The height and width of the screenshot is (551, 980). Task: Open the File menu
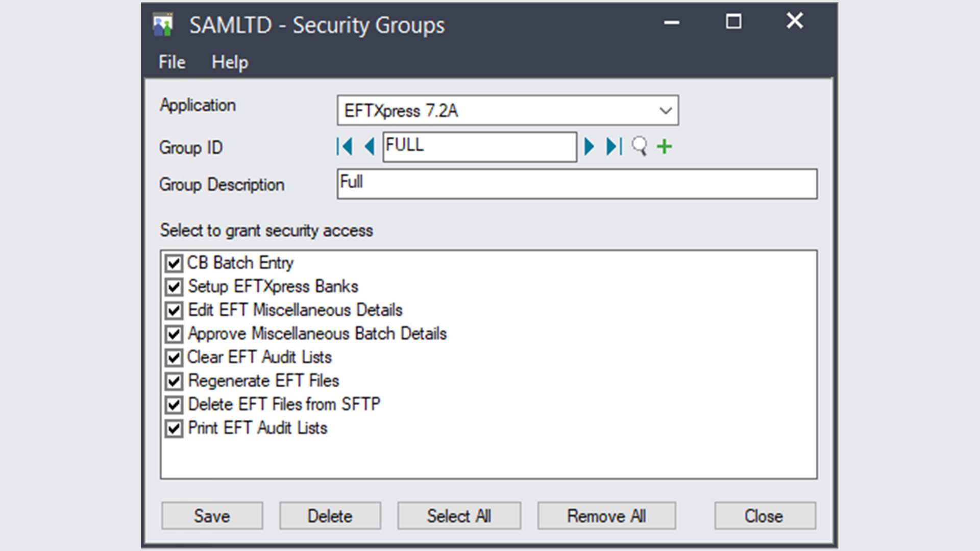171,62
